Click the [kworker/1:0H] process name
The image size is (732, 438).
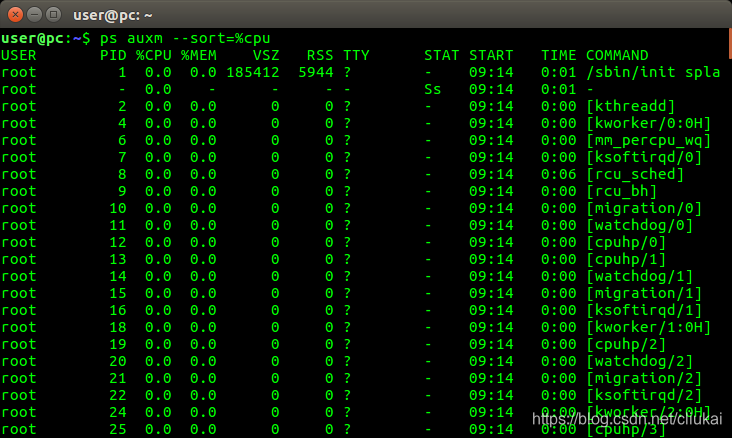point(648,327)
